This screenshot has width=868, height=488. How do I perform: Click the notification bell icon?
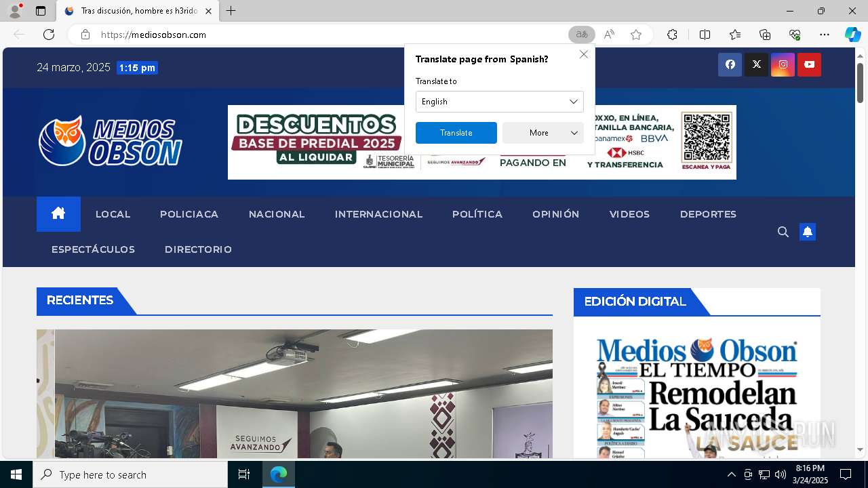pos(807,232)
